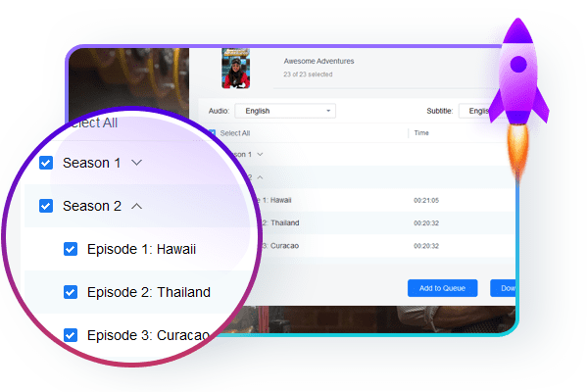Click the partly hidden Download button
Image resolution: width=588 pixels, height=392 pixels.
click(504, 288)
